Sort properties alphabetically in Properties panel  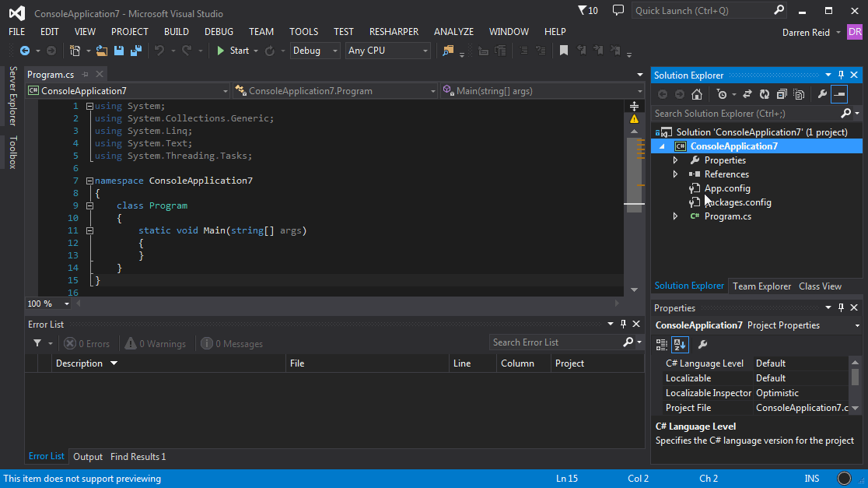click(x=680, y=344)
